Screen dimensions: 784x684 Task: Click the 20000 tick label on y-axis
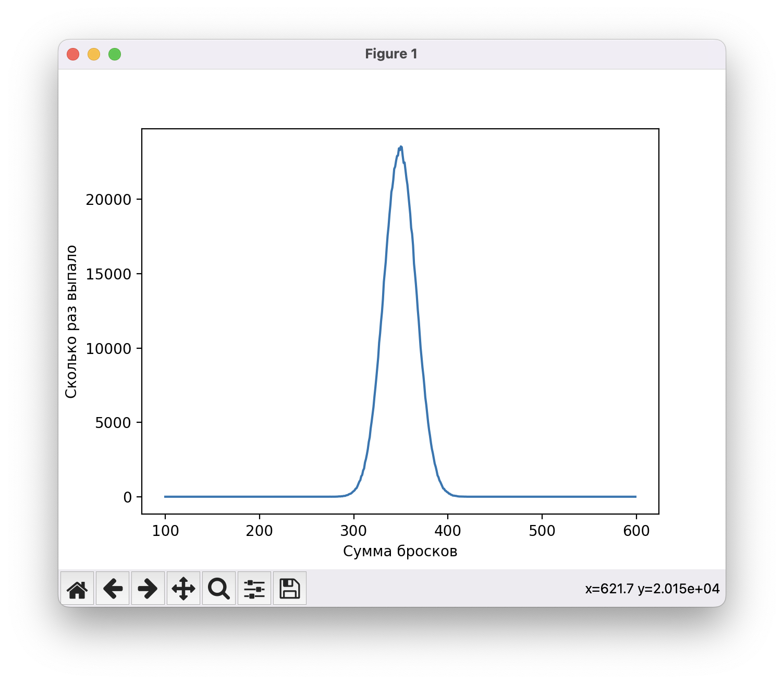108,200
